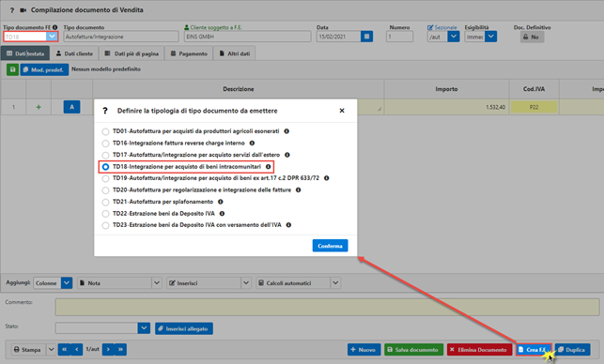Show info for TD20 regolarizzazione option

(x=298, y=190)
